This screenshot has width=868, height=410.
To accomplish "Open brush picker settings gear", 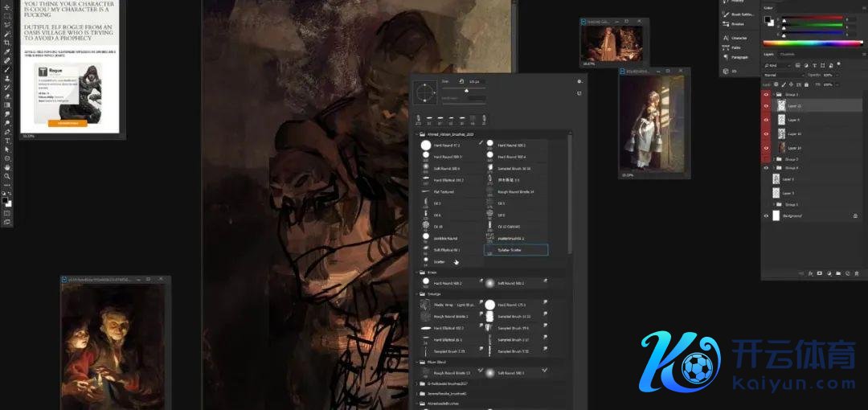I will click(579, 81).
